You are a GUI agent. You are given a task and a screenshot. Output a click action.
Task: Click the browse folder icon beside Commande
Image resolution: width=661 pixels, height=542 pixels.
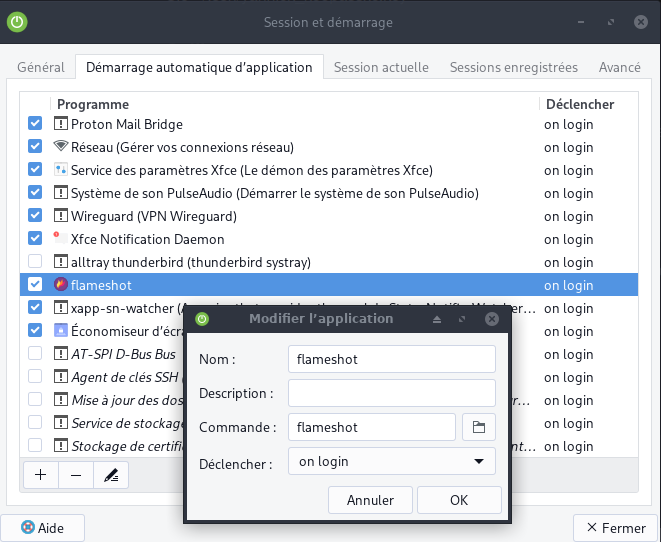(478, 427)
